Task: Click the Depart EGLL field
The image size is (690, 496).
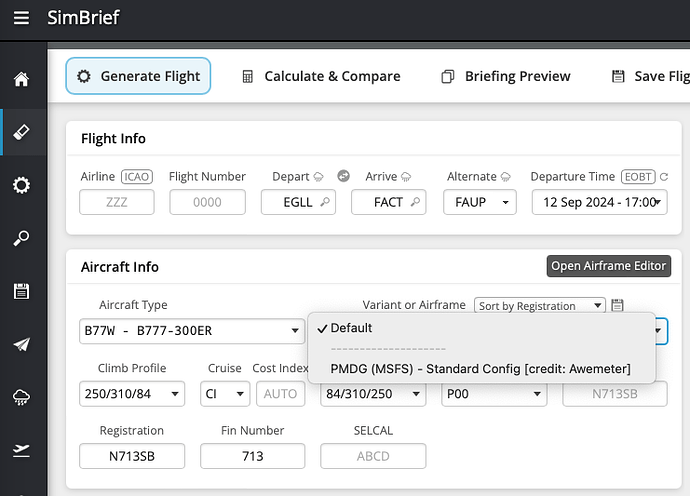Action: (x=298, y=202)
